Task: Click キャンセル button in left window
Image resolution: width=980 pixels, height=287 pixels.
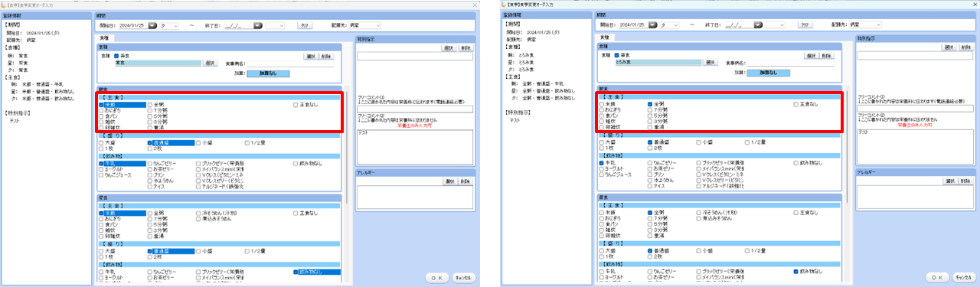Action: pos(464,277)
